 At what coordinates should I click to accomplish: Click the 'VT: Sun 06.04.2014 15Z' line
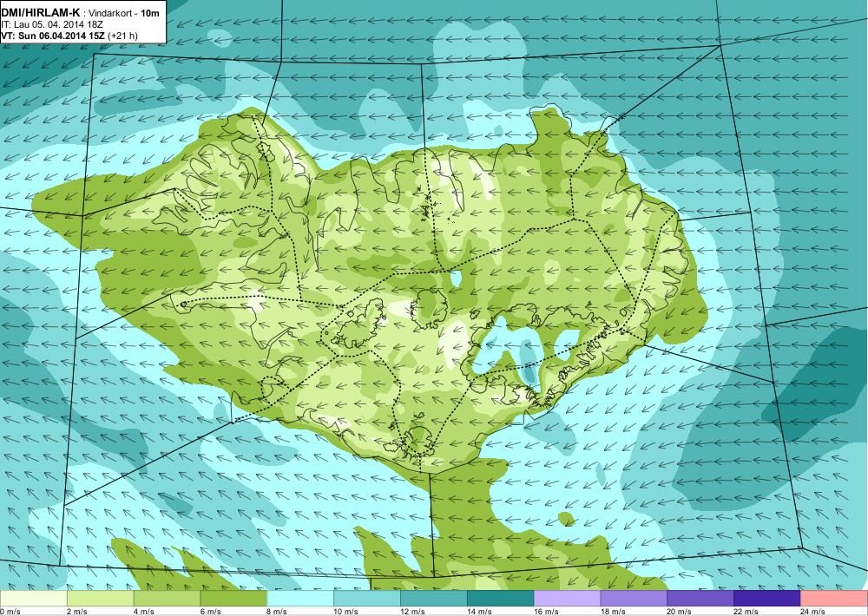pyautogui.click(x=53, y=36)
